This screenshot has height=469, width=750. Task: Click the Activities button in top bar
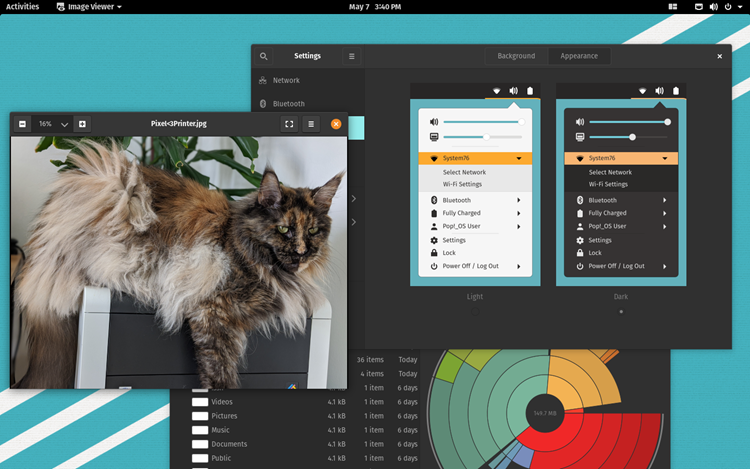22,7
